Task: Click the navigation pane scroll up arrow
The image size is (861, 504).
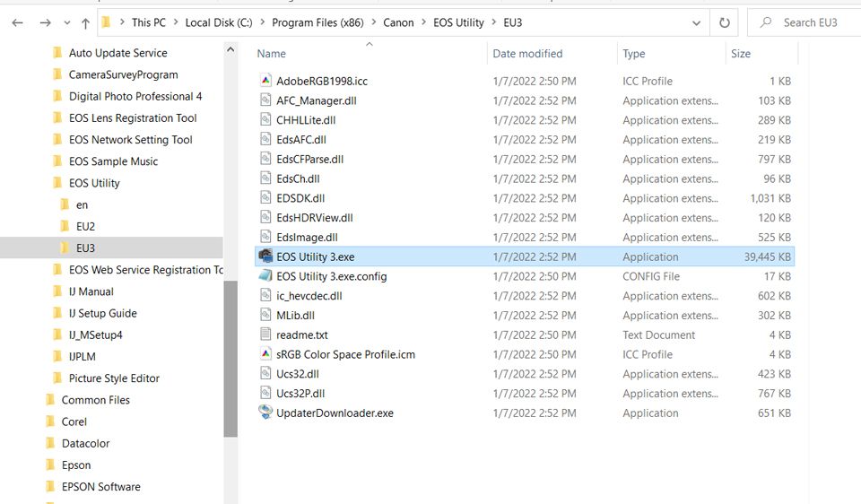Action: point(230,50)
